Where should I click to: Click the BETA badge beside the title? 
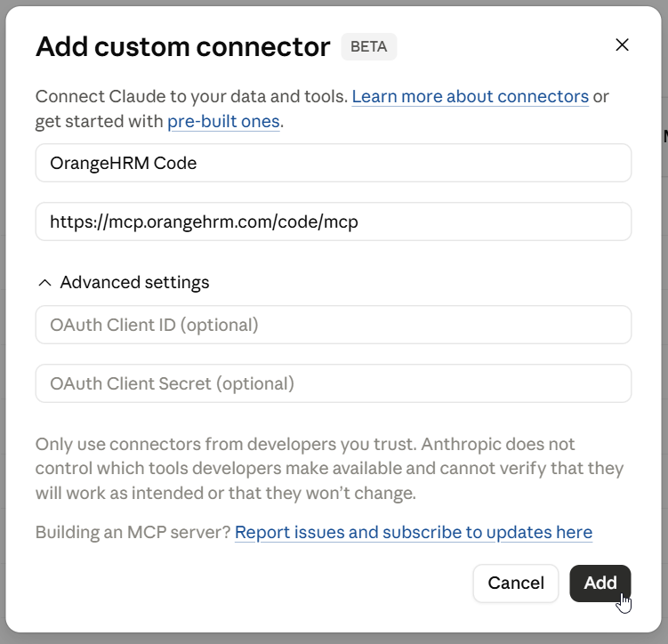pos(369,46)
